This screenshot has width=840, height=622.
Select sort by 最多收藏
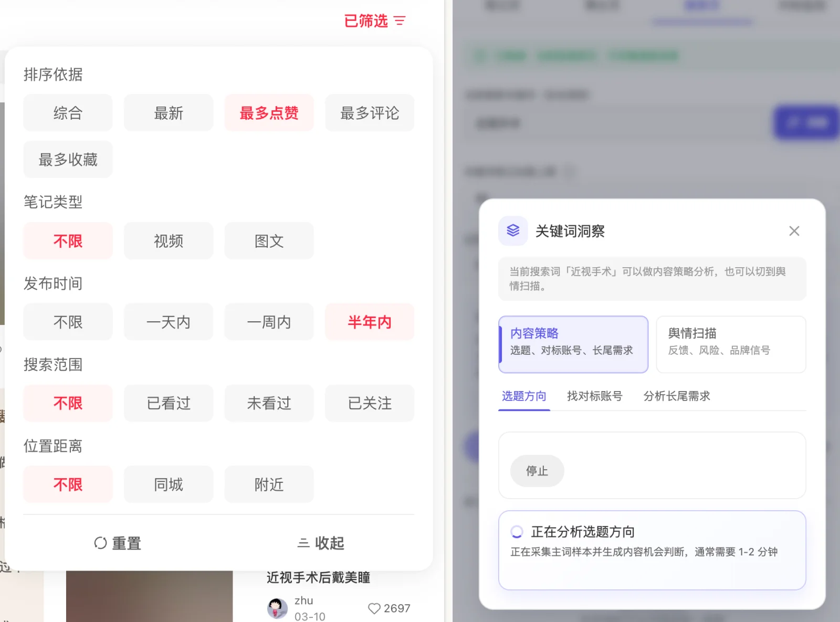pyautogui.click(x=68, y=160)
